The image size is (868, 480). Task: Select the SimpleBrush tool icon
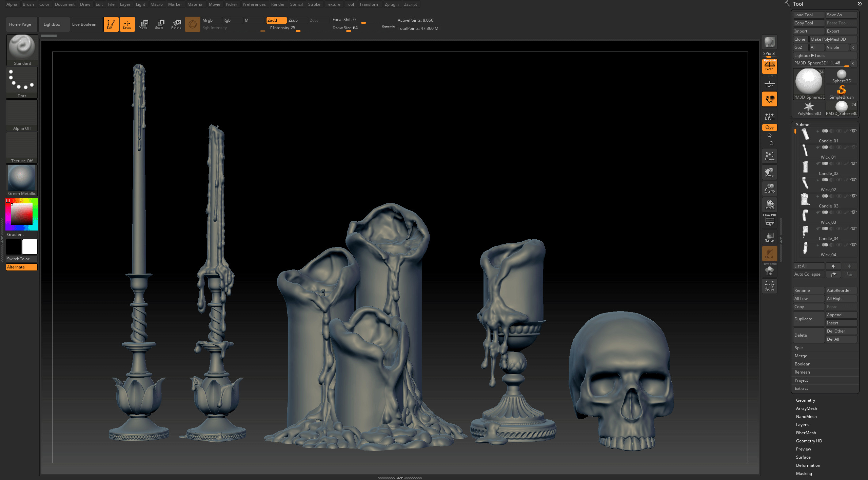pos(842,92)
